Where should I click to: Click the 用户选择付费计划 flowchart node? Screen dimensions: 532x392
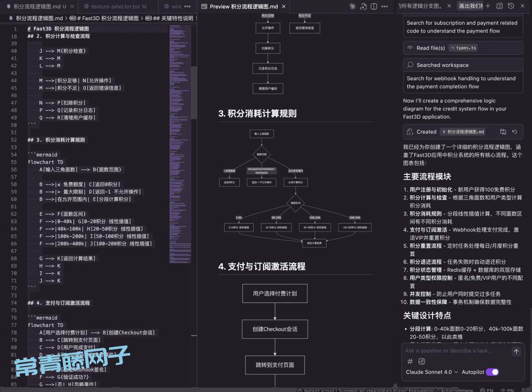tap(275, 294)
